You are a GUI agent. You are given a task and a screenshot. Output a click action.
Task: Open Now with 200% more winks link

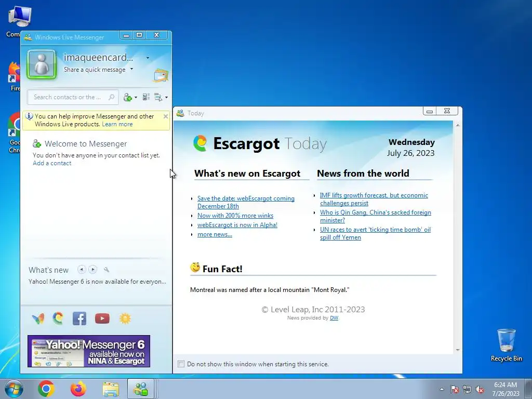[x=235, y=216]
